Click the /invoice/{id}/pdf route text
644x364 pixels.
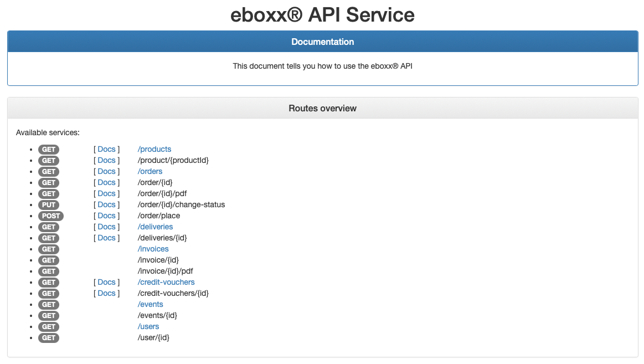[x=165, y=271]
